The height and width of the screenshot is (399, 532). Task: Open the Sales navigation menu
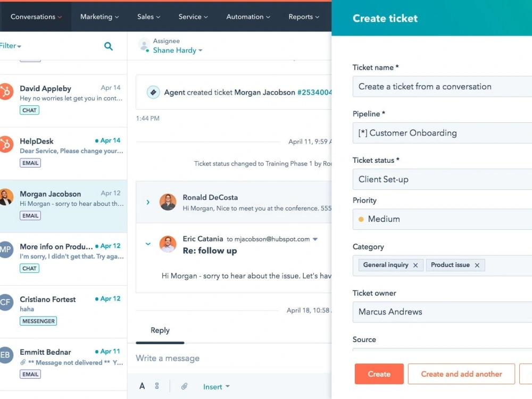148,16
